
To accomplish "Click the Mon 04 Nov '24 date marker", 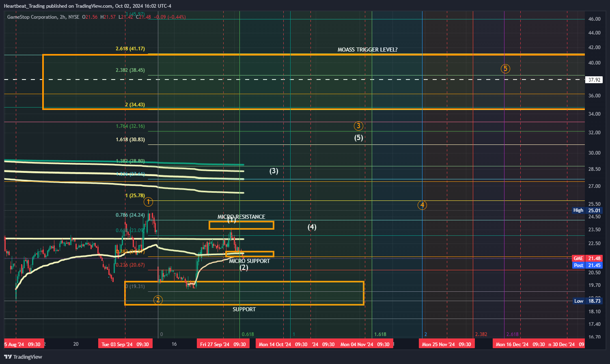I will pyautogui.click(x=365, y=344).
